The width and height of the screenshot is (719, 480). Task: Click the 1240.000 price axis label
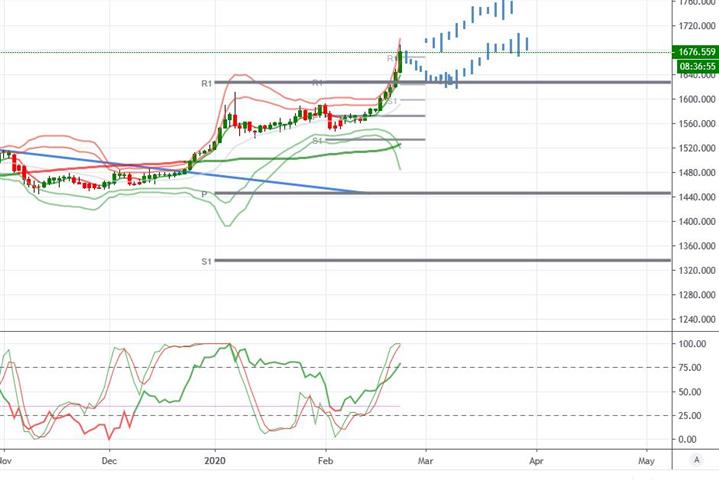697,320
